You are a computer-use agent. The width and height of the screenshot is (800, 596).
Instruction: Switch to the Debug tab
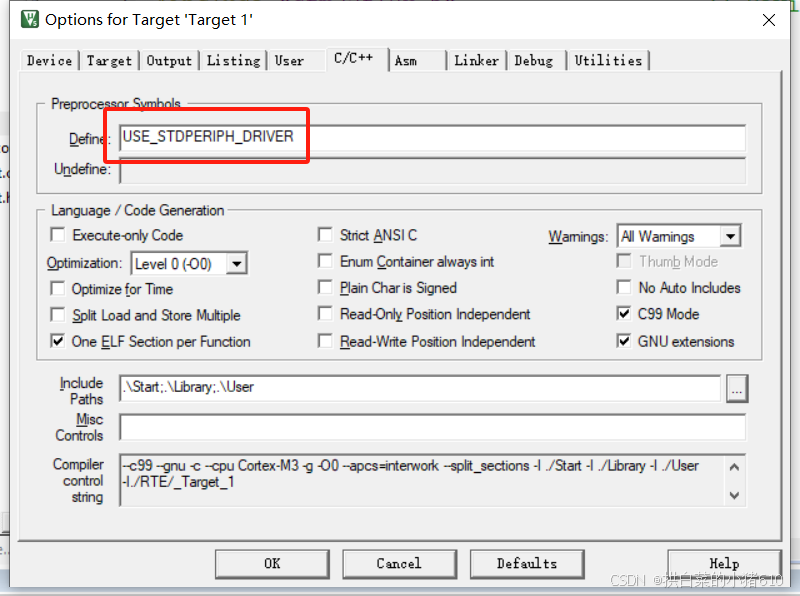pos(536,60)
